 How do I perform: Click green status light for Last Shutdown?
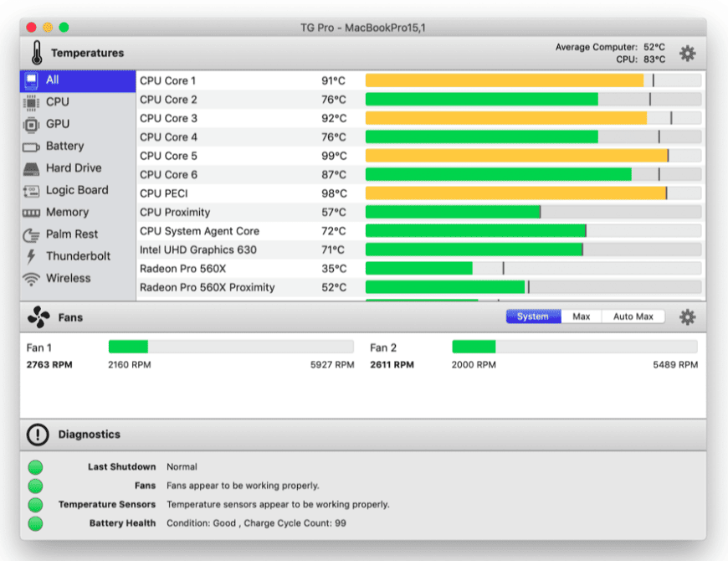(x=35, y=467)
